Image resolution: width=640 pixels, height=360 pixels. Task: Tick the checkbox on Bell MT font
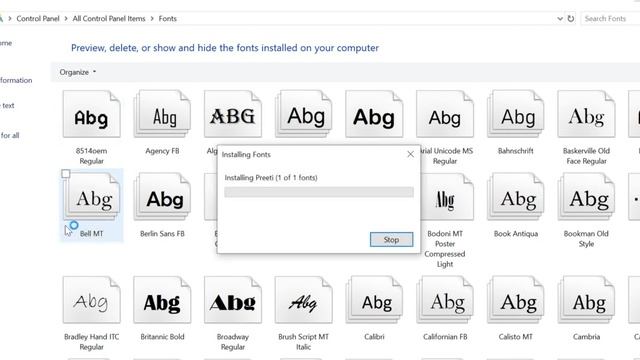[66, 174]
